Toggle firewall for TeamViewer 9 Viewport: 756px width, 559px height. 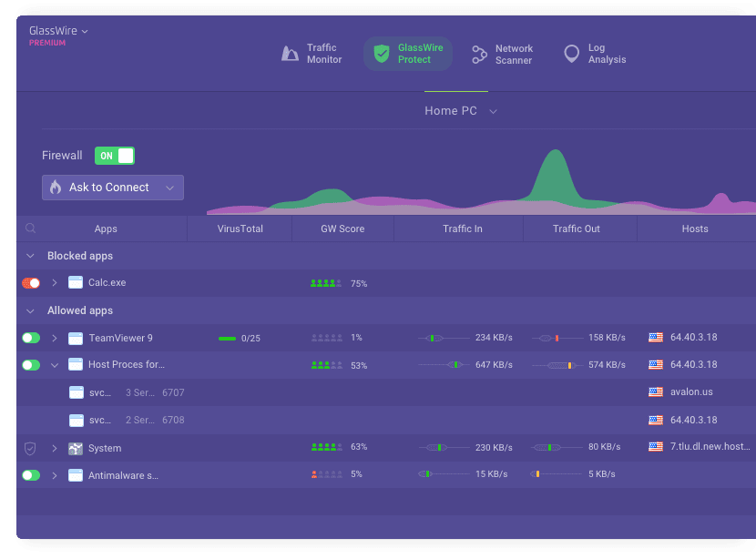click(31, 338)
